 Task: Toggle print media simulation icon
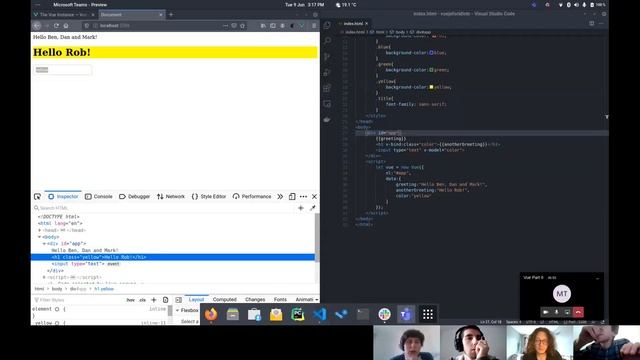click(165, 300)
